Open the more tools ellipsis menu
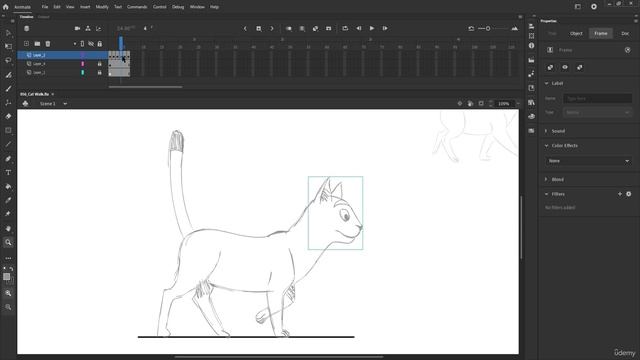The width and height of the screenshot is (640, 360). 8,258
